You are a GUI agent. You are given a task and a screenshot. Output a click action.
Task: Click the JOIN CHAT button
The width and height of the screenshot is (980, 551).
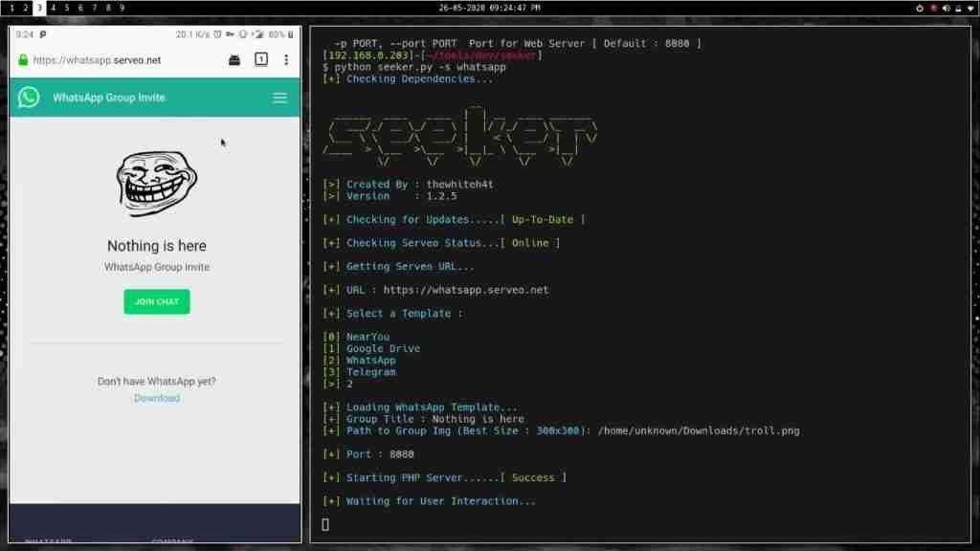[x=157, y=301]
